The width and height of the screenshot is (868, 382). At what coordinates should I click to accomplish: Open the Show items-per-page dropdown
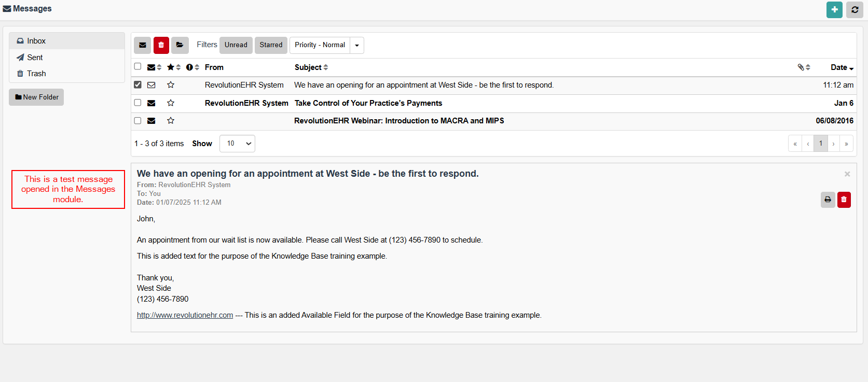click(237, 144)
